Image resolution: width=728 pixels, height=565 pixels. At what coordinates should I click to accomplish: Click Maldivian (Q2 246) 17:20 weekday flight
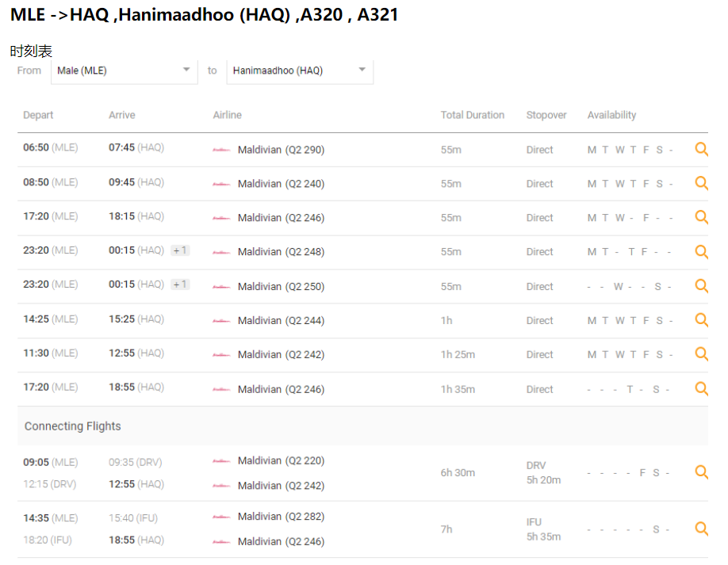(x=281, y=218)
